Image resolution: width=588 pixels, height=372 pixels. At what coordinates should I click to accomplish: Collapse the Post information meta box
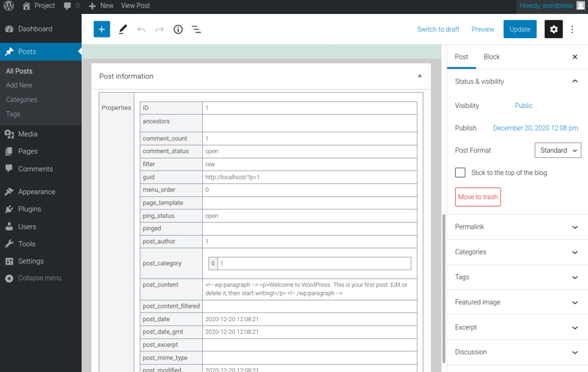point(420,76)
